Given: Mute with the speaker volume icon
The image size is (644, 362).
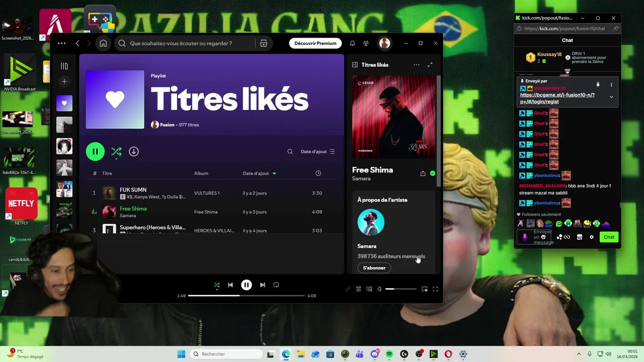Looking at the screenshot, I should (380, 289).
